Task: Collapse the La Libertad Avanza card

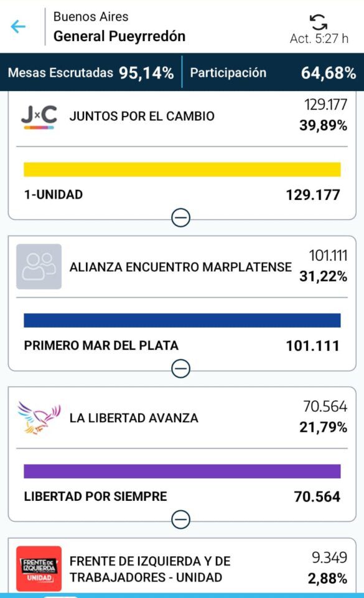Action: [x=181, y=520]
